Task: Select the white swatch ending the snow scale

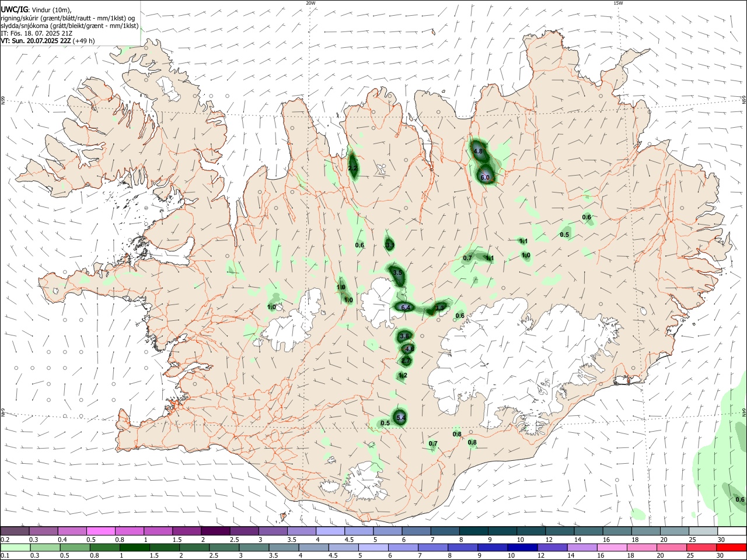Action: coord(732,531)
